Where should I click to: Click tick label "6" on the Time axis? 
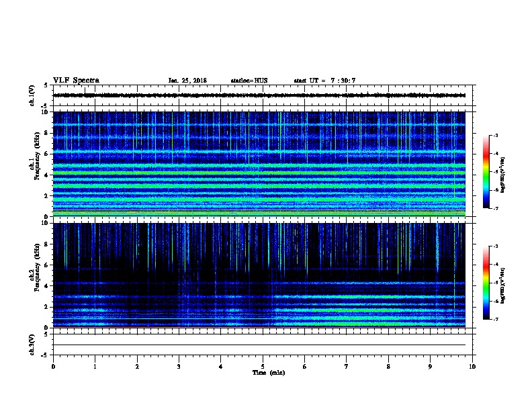click(305, 367)
